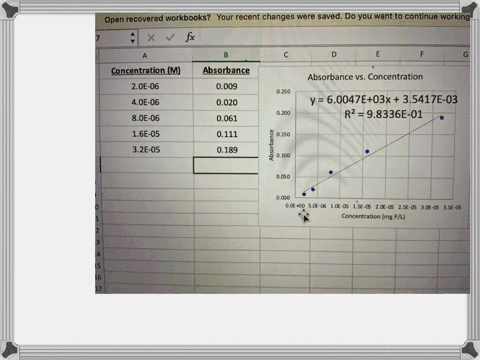Open the insert function fx button
This screenshot has width=480, height=360.
[190, 37]
